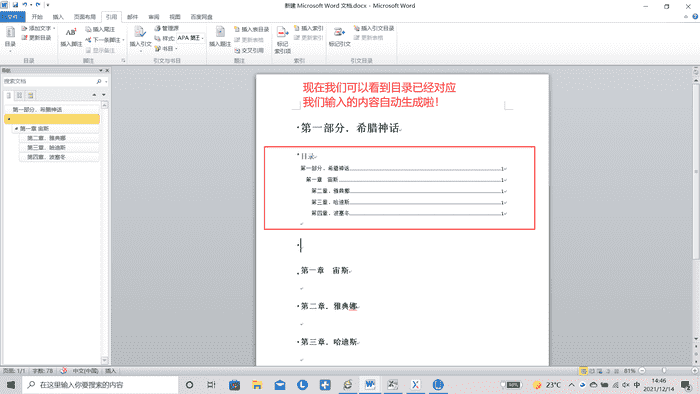Click 插入表目录 in the ribbon

pos(251,29)
